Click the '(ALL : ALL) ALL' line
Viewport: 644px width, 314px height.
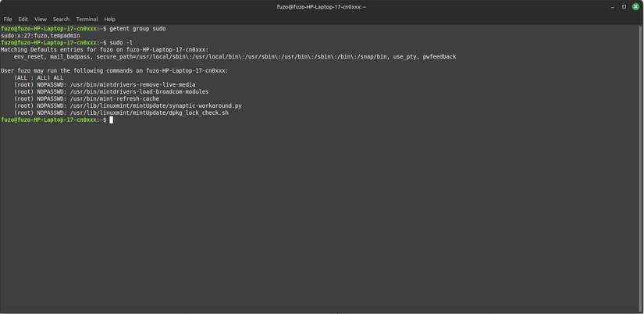click(39, 78)
